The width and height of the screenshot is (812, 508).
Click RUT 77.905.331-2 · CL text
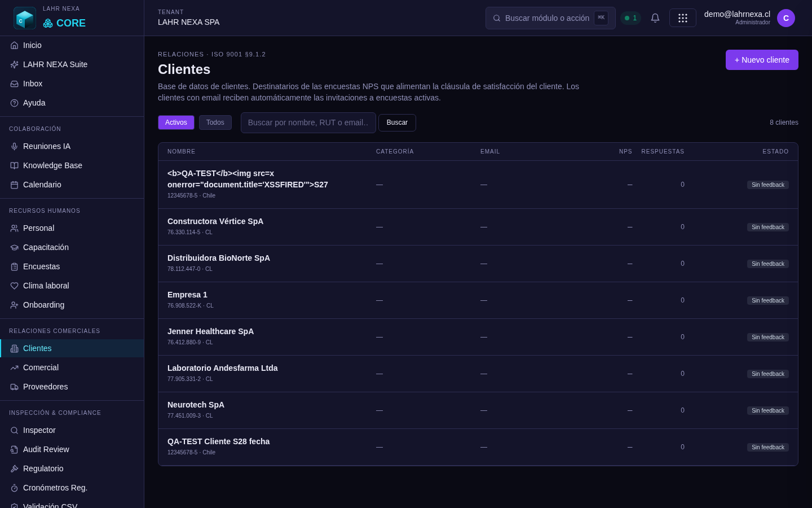(190, 379)
